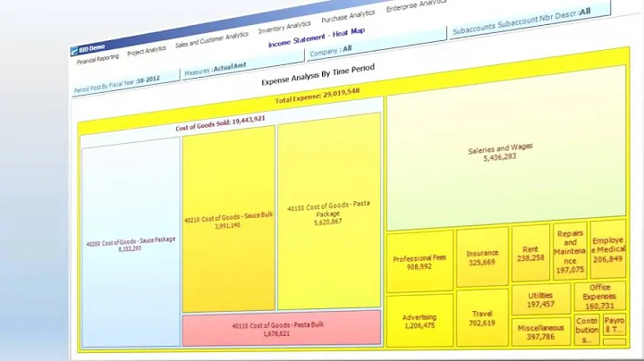Select the Salaries and Wages tile
This screenshot has width=644, height=361.
tap(506, 147)
